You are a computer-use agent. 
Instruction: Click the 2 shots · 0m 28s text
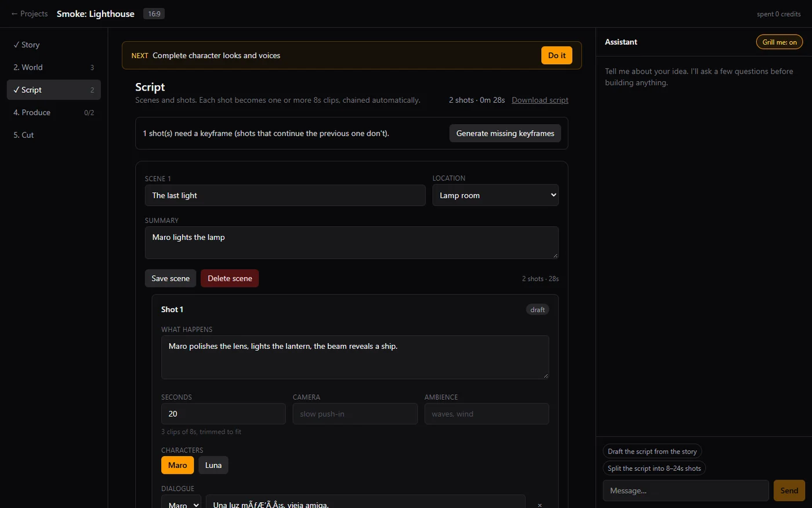477,100
